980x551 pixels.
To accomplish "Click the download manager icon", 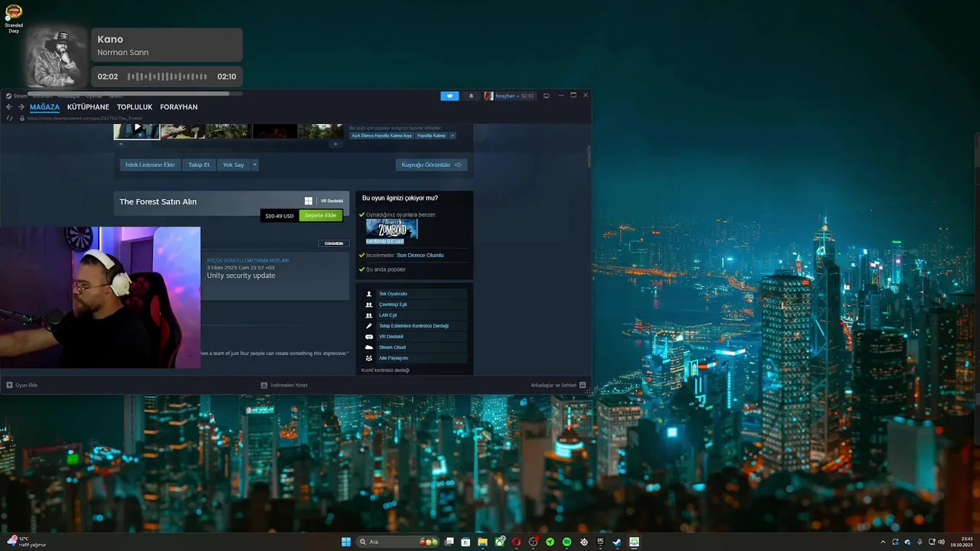I will click(x=264, y=385).
